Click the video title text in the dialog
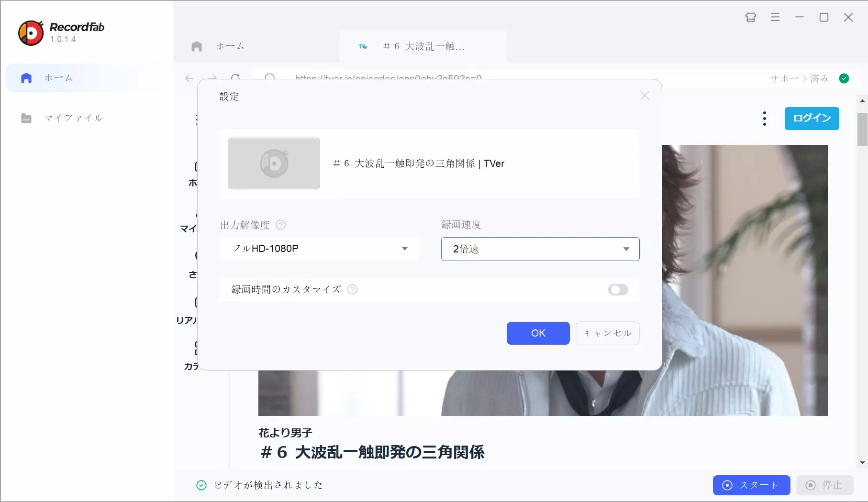868x502 pixels. [x=419, y=164]
